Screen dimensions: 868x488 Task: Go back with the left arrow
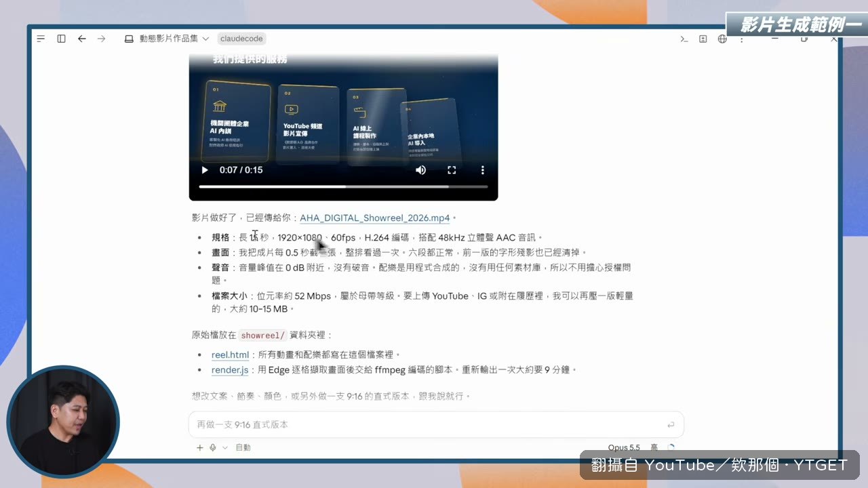[81, 39]
